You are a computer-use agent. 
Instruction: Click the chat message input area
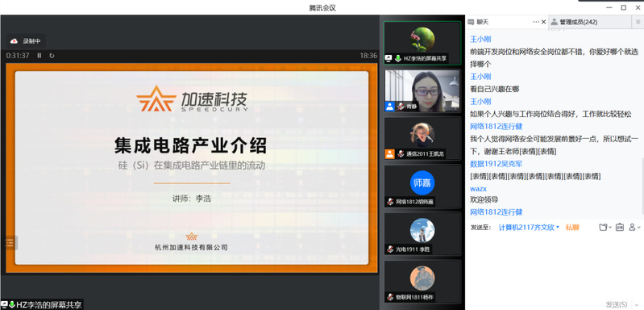coord(555,265)
